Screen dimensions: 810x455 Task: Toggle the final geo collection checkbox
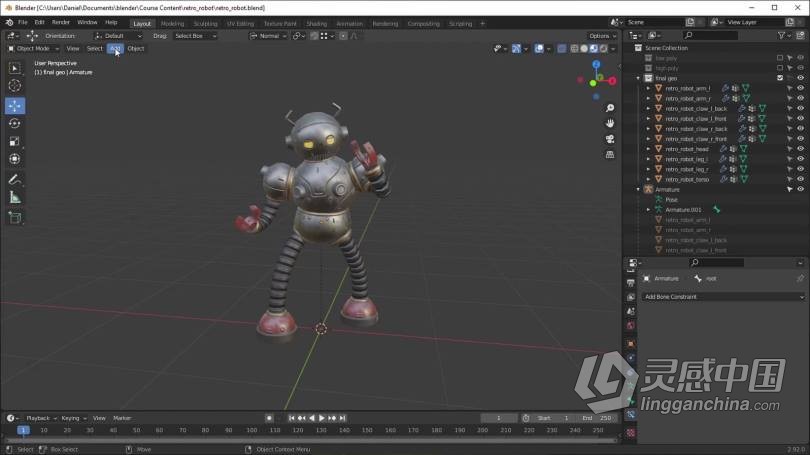780,78
